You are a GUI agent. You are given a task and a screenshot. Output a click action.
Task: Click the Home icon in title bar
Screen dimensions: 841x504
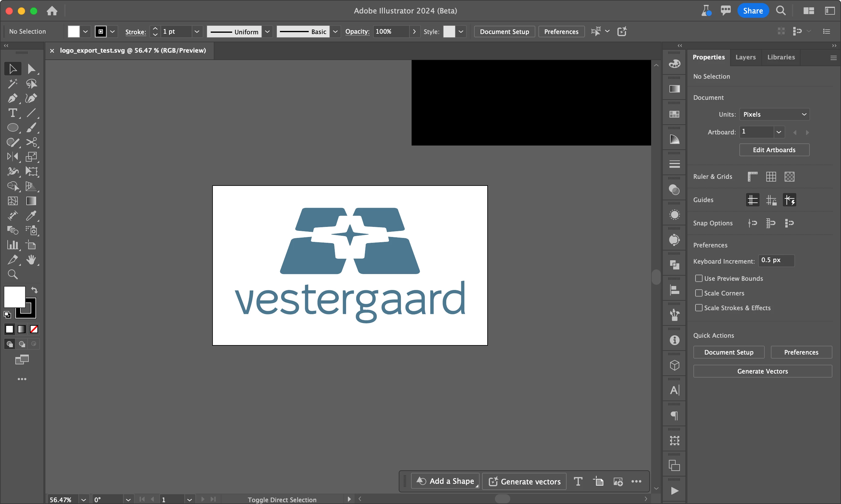click(x=52, y=11)
